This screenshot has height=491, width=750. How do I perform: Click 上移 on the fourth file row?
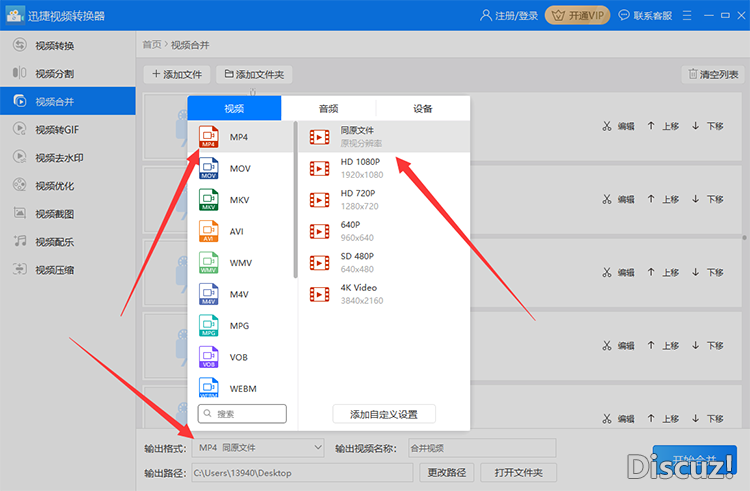pyautogui.click(x=663, y=346)
